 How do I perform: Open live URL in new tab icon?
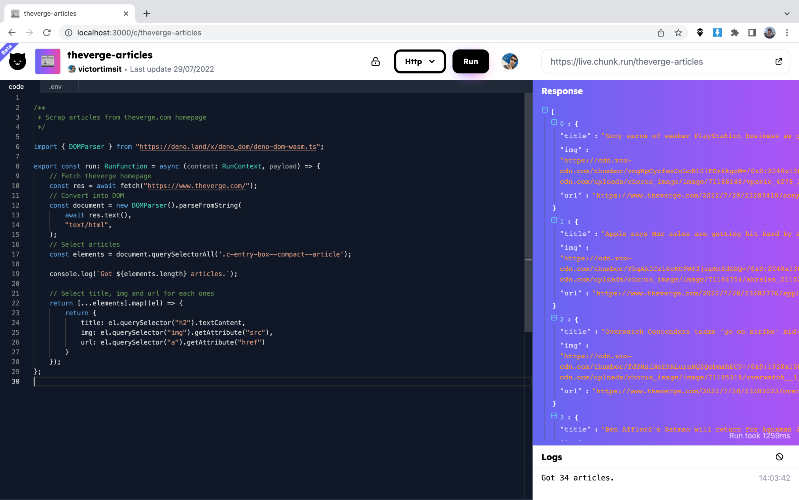click(779, 62)
